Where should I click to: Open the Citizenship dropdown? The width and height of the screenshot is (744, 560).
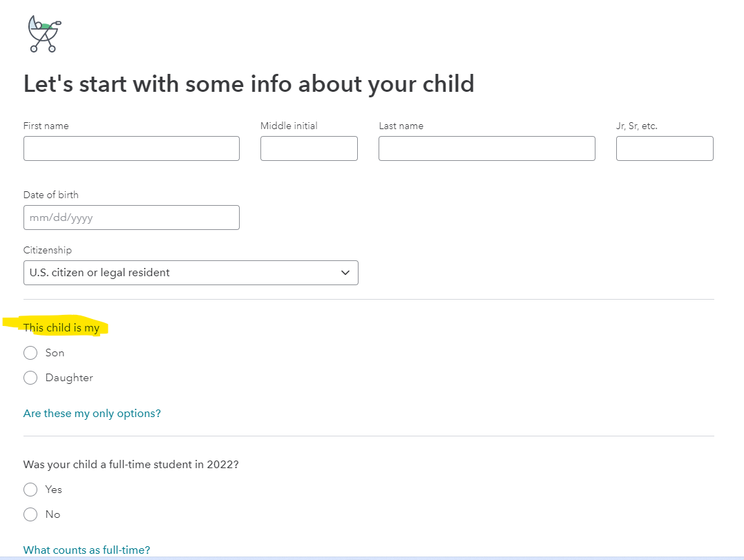pyautogui.click(x=191, y=273)
